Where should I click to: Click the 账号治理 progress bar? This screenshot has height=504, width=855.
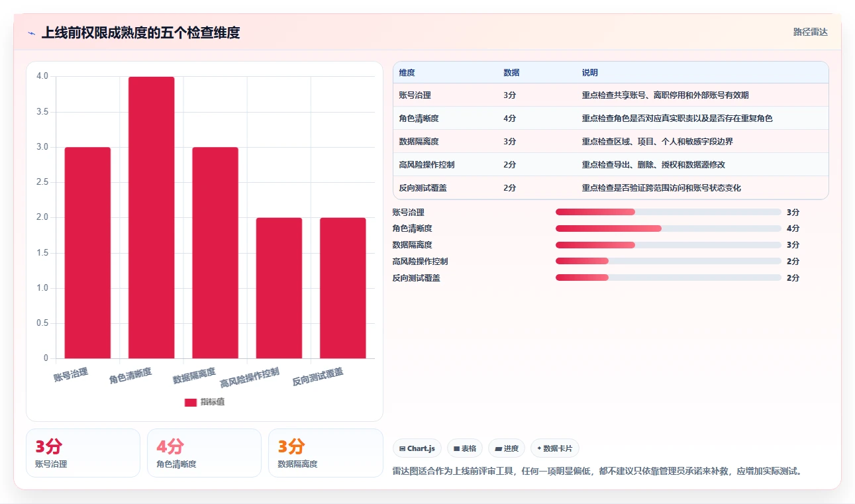point(668,212)
